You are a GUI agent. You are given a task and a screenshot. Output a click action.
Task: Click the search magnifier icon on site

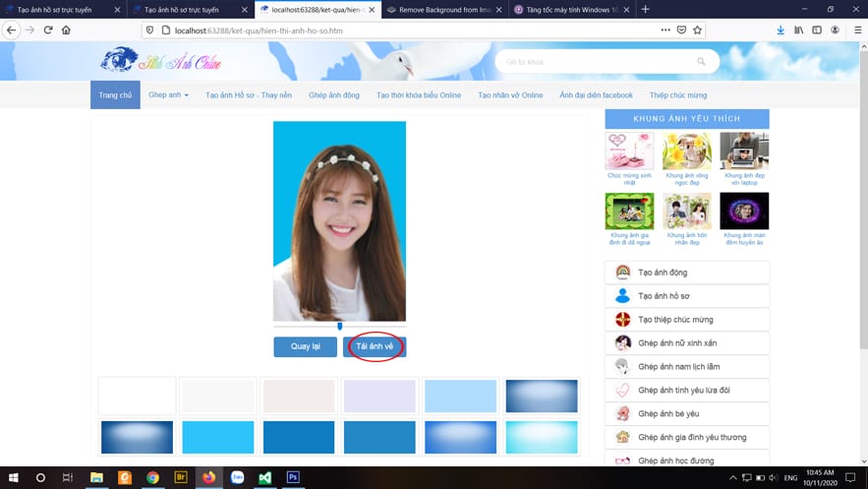pos(701,61)
